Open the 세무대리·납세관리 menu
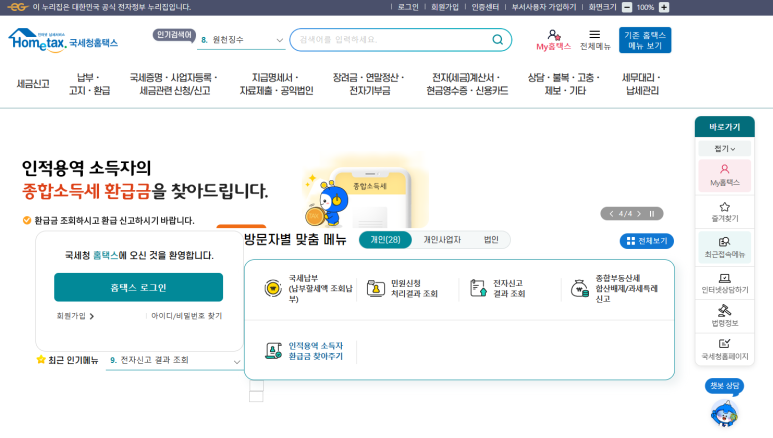This screenshot has height=438, width=773. [x=642, y=84]
